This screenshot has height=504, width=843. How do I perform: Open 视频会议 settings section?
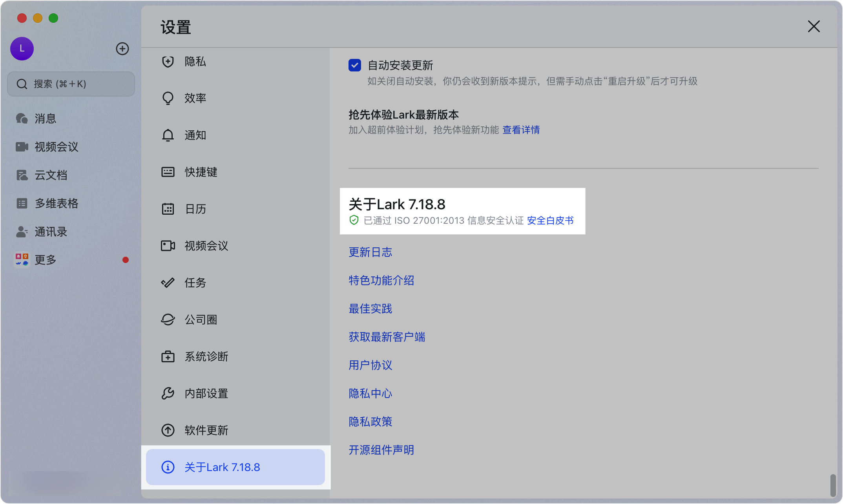pyautogui.click(x=235, y=246)
